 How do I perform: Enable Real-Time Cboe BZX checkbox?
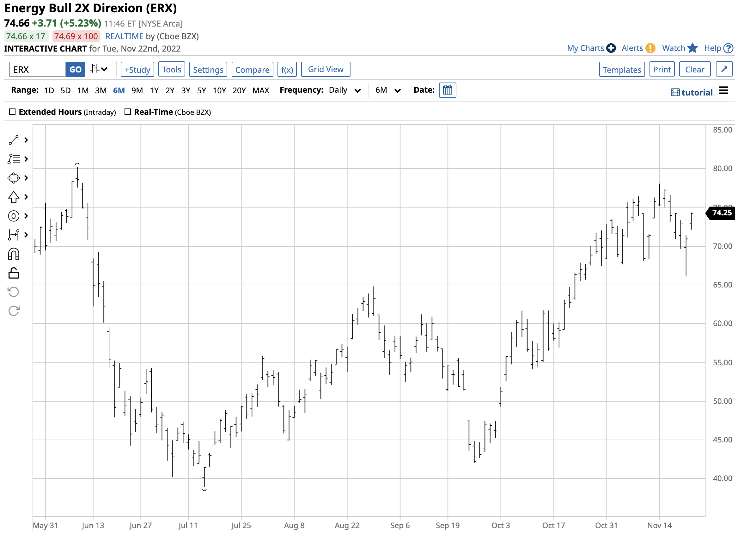tap(128, 112)
